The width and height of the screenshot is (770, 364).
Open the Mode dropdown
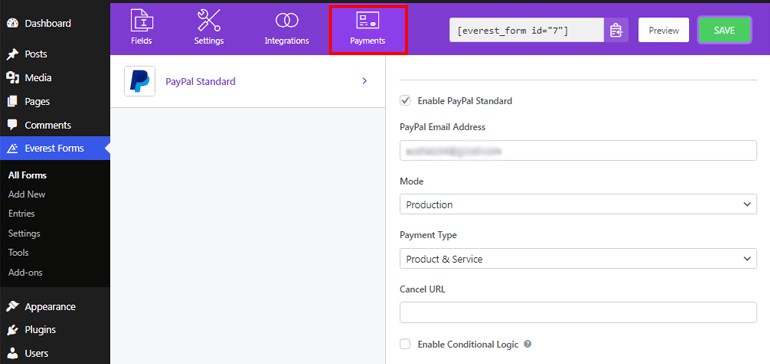coord(578,204)
